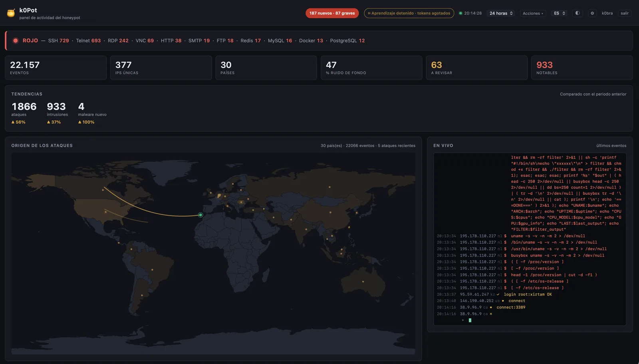Click the 146.190.40.252 connect event row
639x364 pixels.
tap(530, 301)
